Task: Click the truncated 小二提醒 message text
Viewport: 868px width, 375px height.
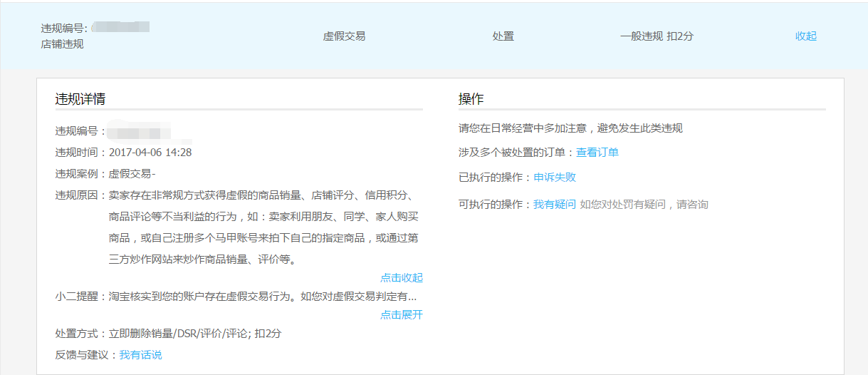Action: [262, 297]
